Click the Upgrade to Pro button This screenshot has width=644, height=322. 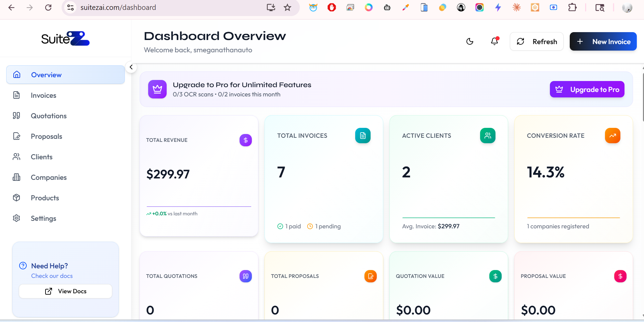587,89
